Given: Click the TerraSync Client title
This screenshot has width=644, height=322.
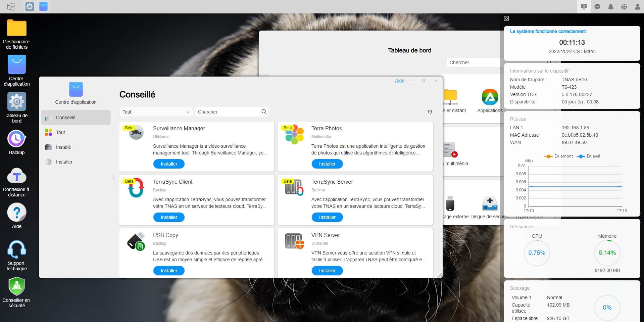Looking at the screenshot, I should click(172, 182).
